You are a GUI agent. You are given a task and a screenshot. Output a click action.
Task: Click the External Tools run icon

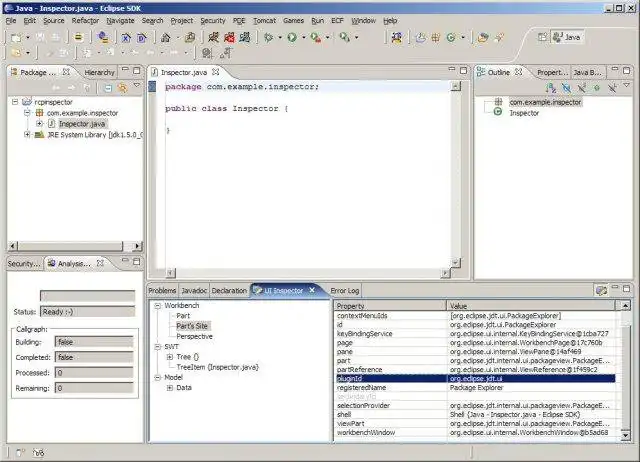(316, 38)
